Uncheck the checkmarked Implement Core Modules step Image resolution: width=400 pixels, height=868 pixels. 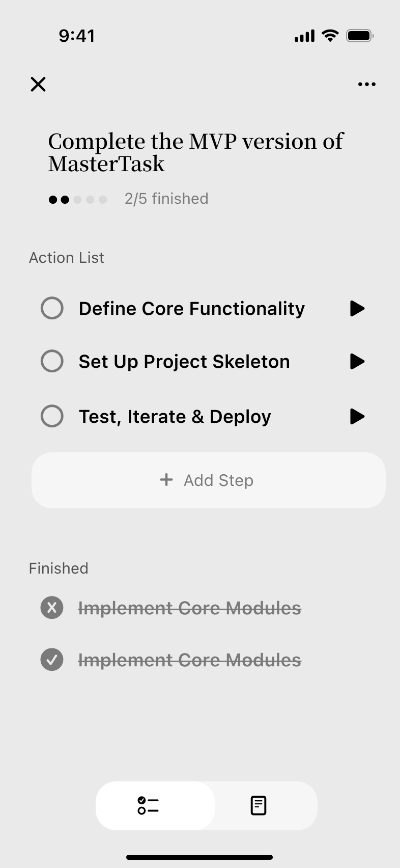(x=52, y=660)
